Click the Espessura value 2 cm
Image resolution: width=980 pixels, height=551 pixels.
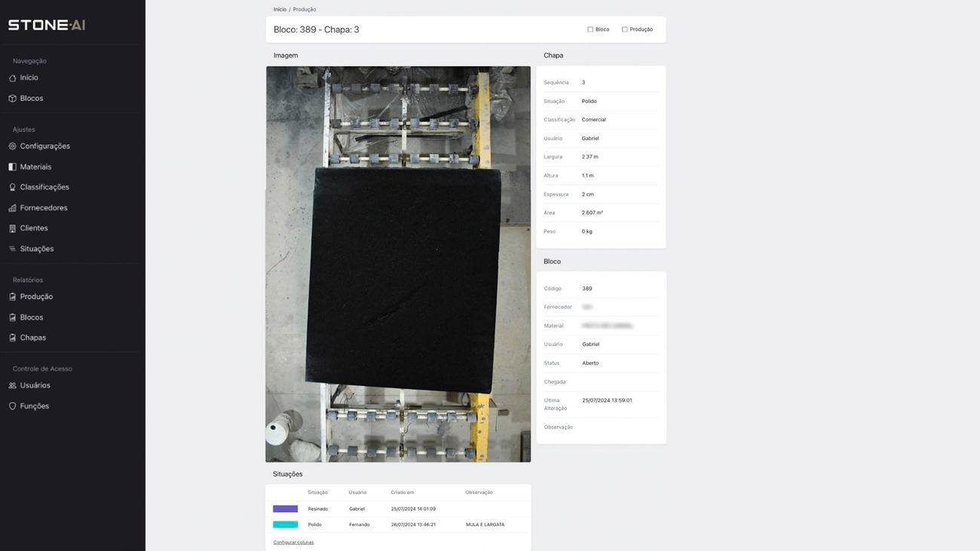click(588, 194)
